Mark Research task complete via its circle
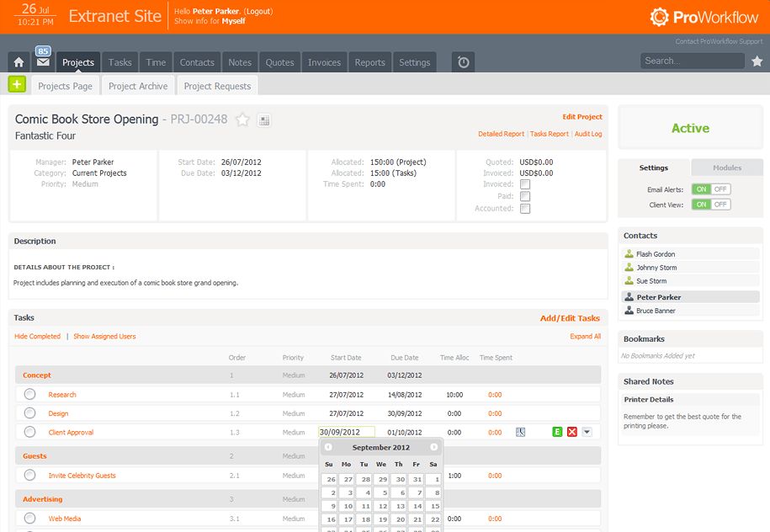The height and width of the screenshot is (532, 770). pyautogui.click(x=30, y=394)
